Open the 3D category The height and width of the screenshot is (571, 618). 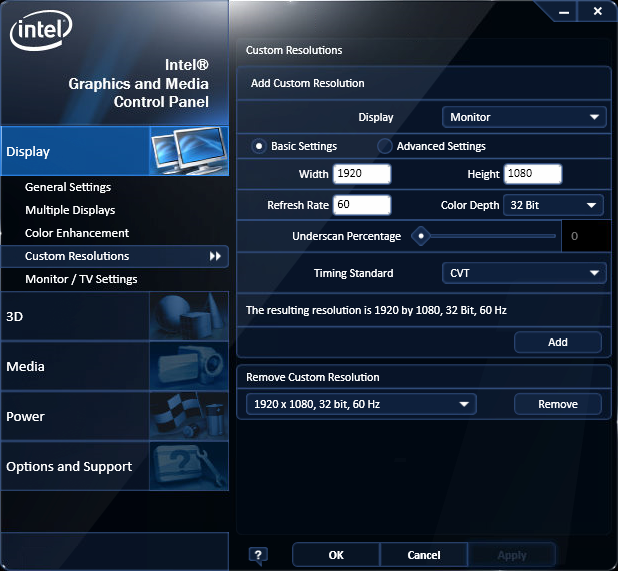(x=115, y=316)
